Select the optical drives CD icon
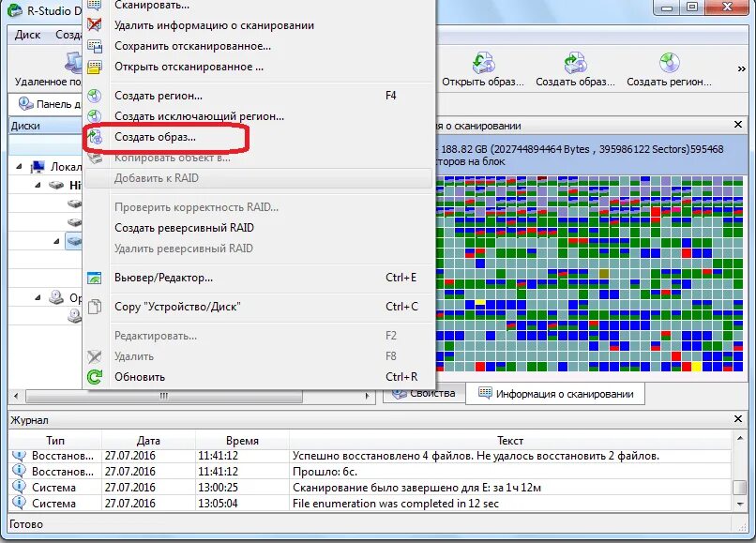Viewport: 756px width, 543px height. pyautogui.click(x=56, y=297)
